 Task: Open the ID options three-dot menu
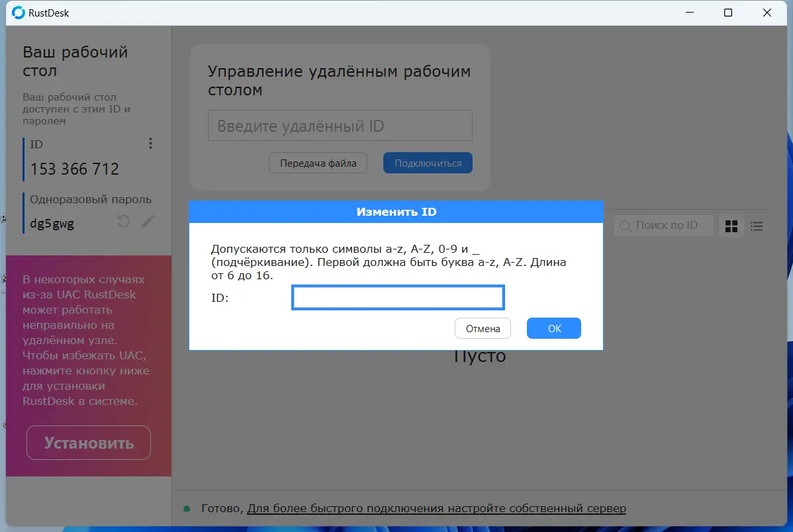click(x=150, y=143)
